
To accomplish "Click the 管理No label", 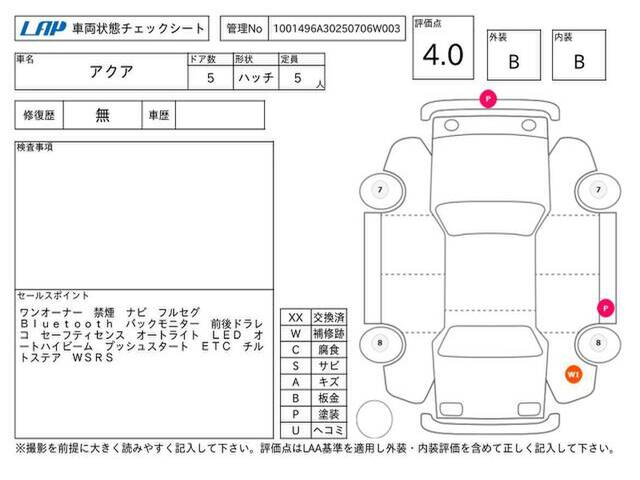I will 244,29.
